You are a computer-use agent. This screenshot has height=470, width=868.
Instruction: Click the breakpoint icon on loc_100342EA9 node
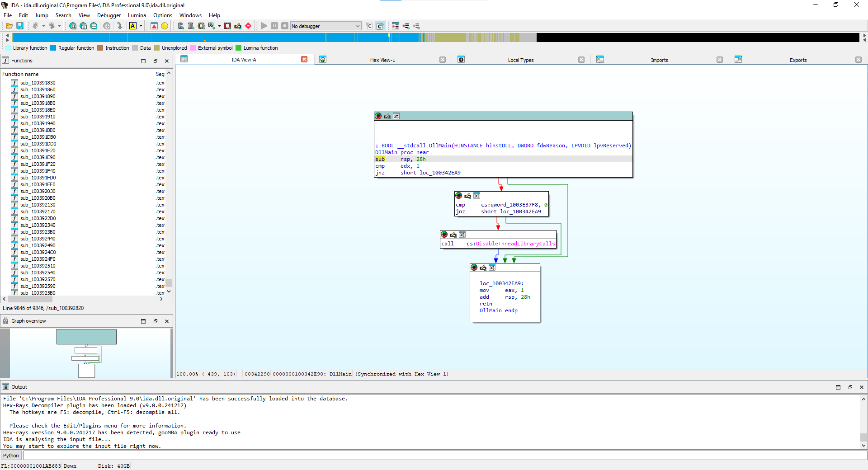click(474, 268)
